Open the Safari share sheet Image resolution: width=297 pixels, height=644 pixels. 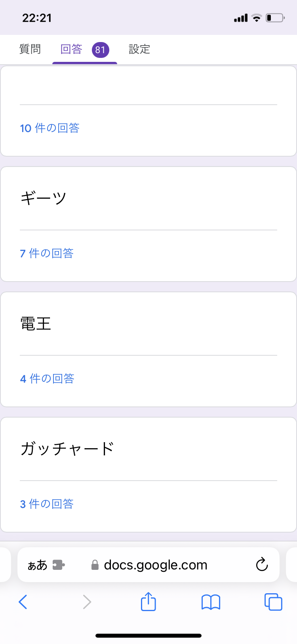148,601
